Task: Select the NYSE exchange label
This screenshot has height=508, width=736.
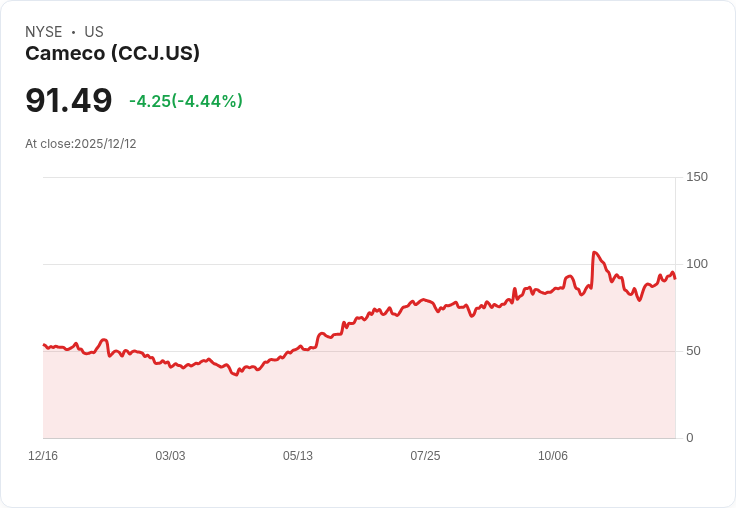Action: (44, 31)
